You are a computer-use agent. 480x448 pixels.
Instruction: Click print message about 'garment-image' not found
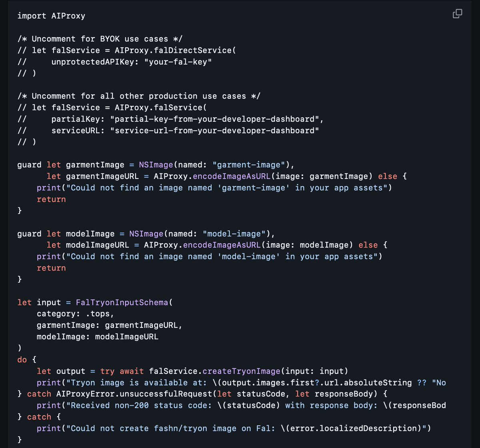pyautogui.click(x=214, y=188)
